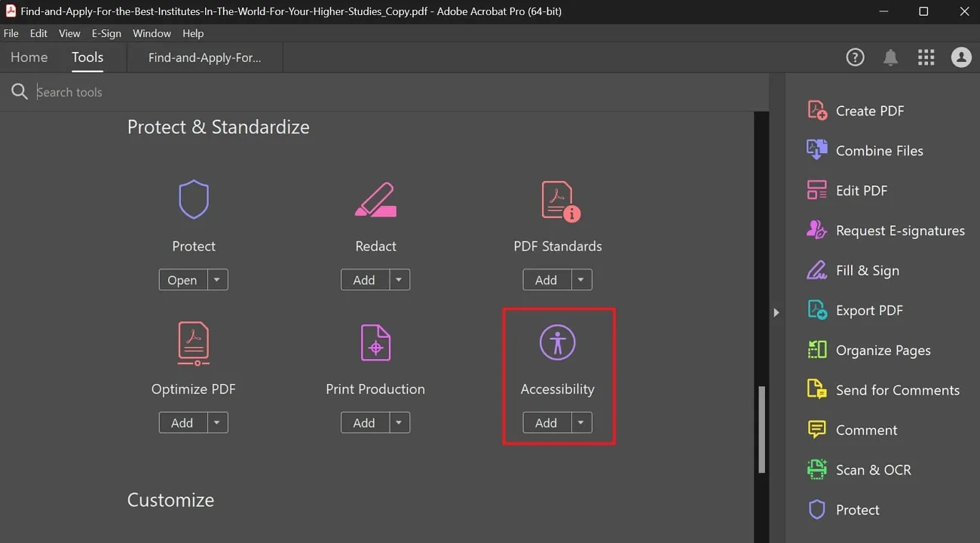This screenshot has height=543, width=980.
Task: Open the Accessibility Add dropdown arrow
Action: point(580,422)
